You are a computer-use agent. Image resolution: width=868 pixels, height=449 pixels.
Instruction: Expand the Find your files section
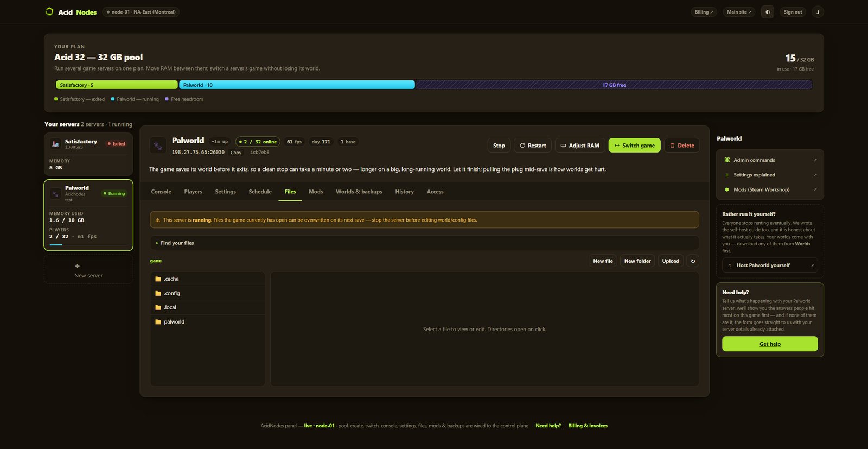coord(424,243)
